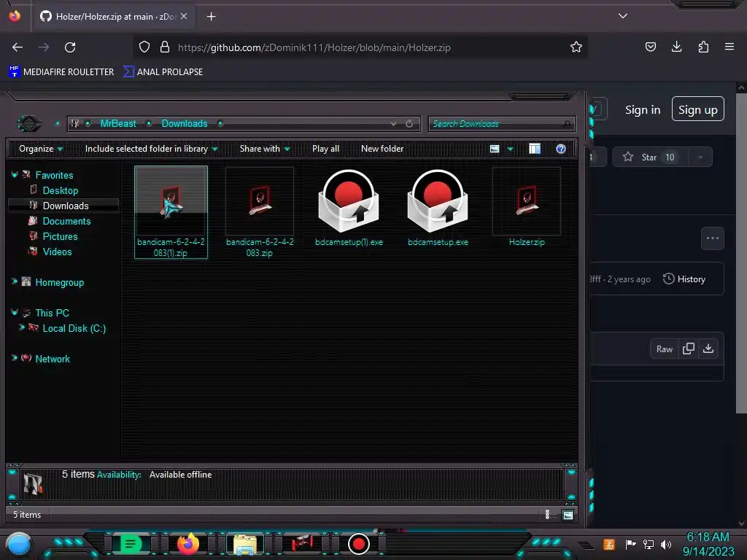The image size is (747, 560).
Task: Select Holzer.zip file in Downloads
Action: [527, 208]
